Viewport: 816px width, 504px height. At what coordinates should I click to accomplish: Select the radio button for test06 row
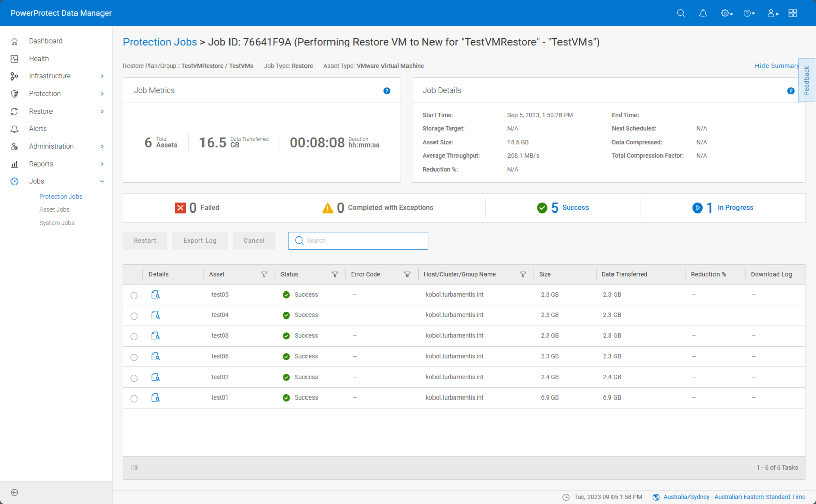[x=134, y=357]
